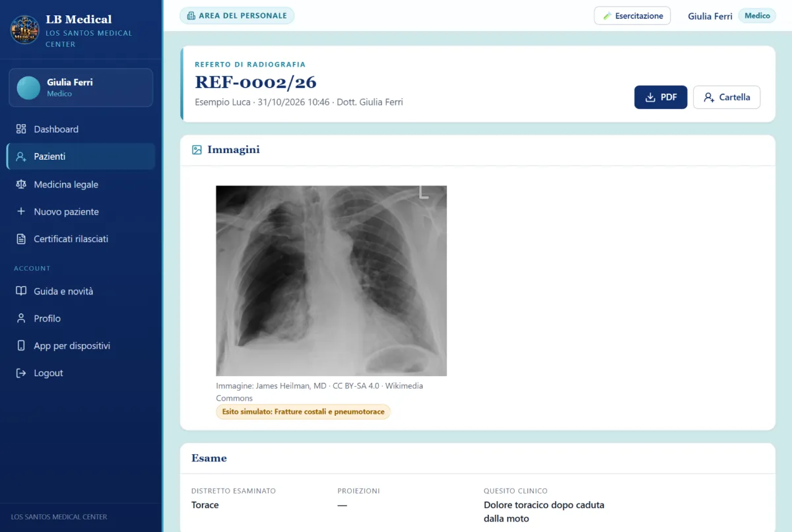Open the Pazienti section
The height and width of the screenshot is (532, 792).
click(81, 156)
